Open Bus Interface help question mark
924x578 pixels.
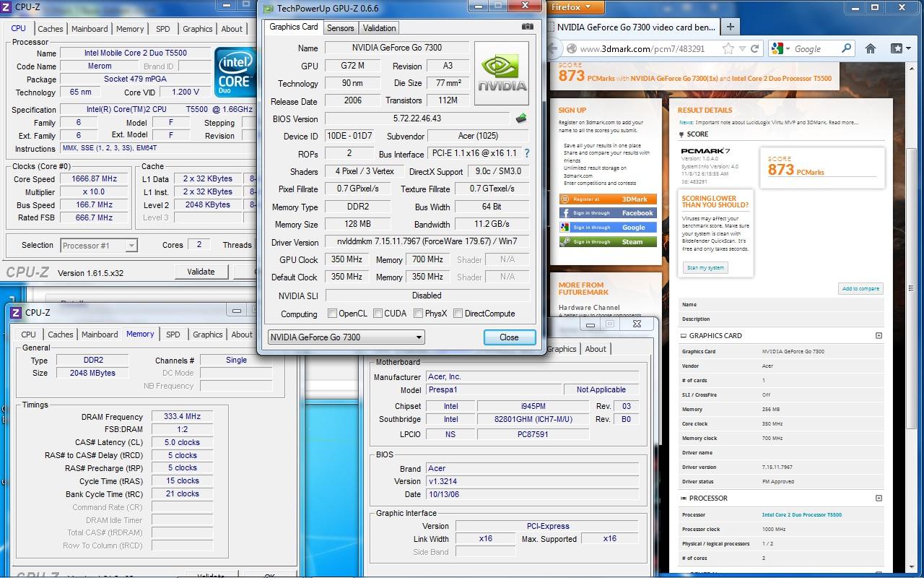pyautogui.click(x=527, y=153)
